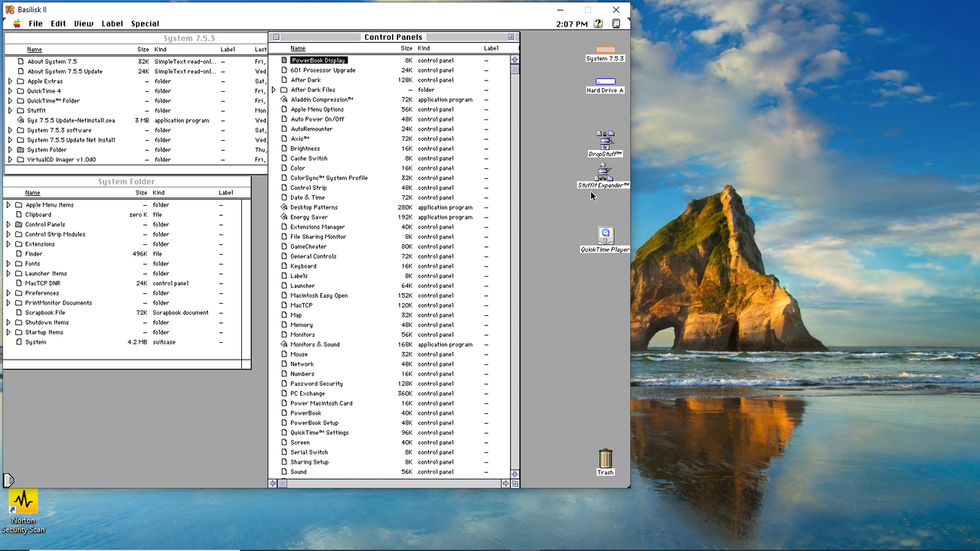Viewport: 980px width, 551px height.
Task: Select the System suitcase icon in System Folder
Action: 19,342
